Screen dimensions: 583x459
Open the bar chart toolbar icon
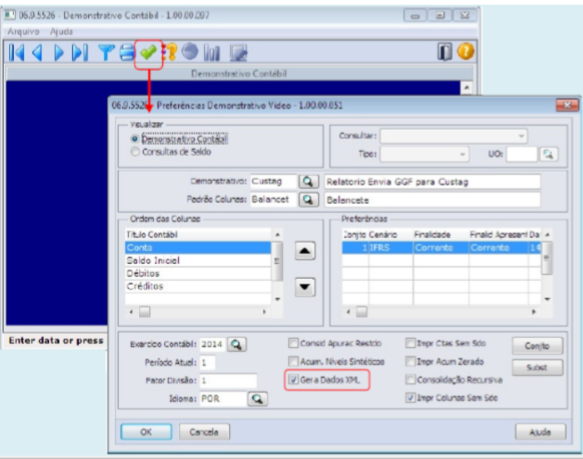point(212,52)
